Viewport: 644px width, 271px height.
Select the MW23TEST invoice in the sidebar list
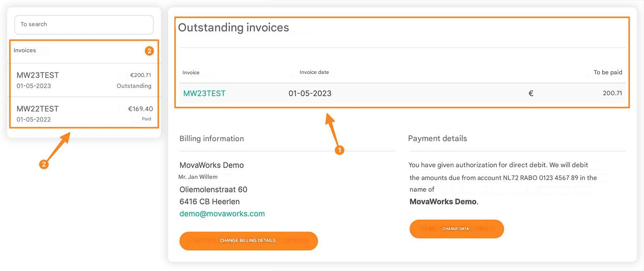(x=84, y=80)
